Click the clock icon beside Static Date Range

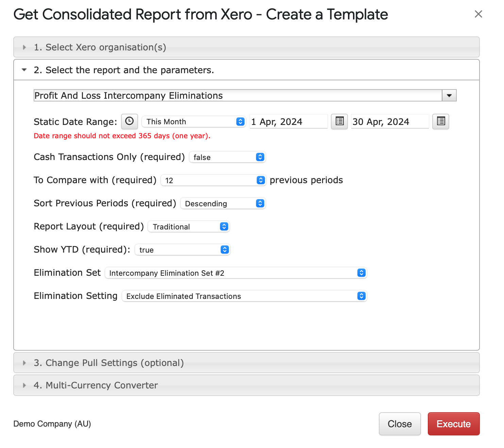(129, 122)
